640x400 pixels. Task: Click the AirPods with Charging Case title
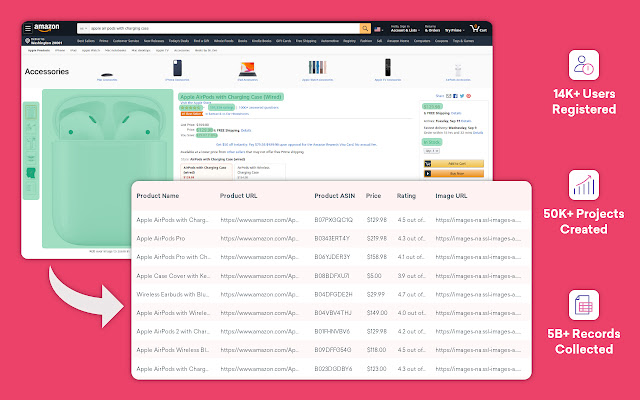click(231, 97)
